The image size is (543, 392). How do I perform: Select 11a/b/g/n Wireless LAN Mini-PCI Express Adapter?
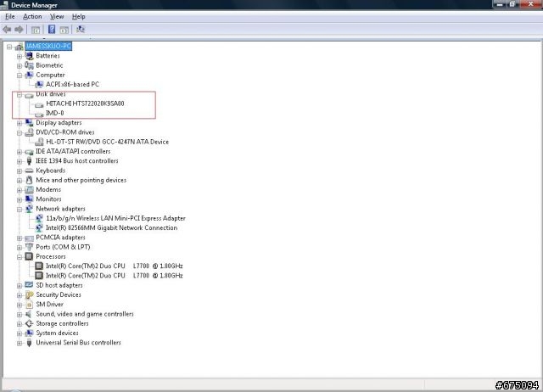(115, 219)
